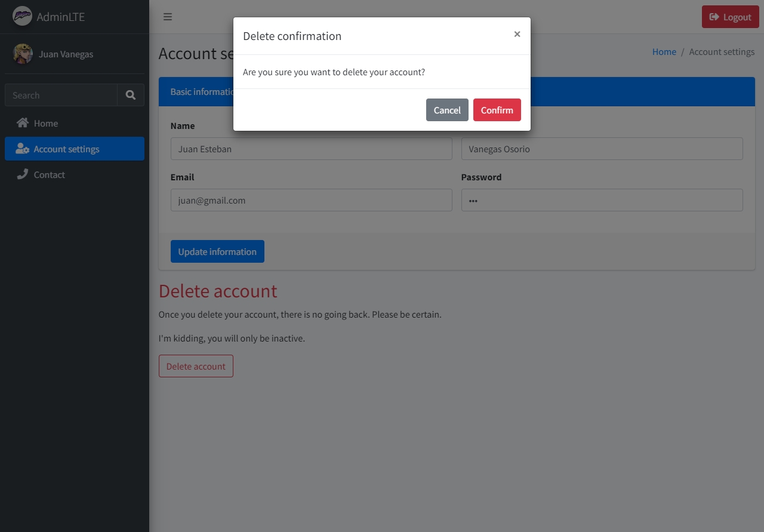Confirm the account deletion
The image size is (764, 532).
pos(497,110)
